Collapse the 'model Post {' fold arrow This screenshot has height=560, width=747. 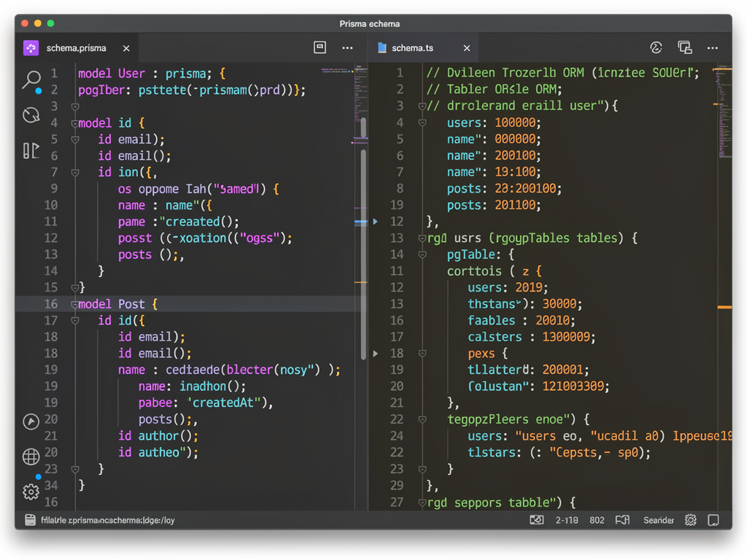pos(74,305)
